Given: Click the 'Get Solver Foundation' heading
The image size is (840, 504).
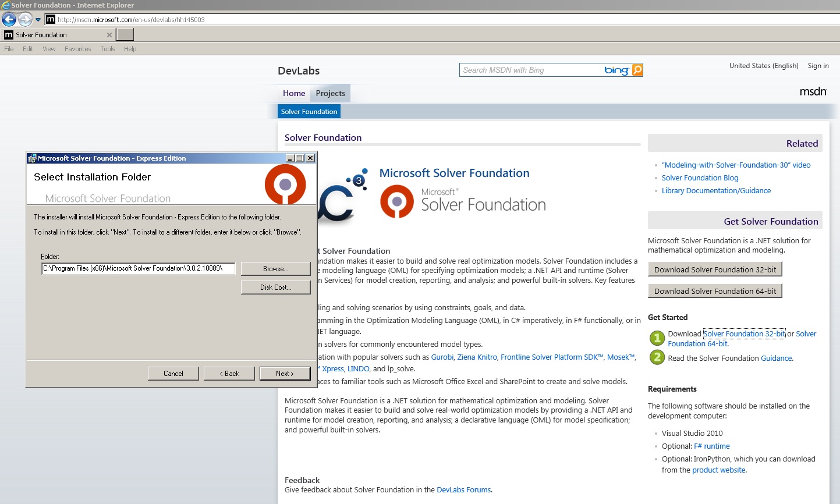Looking at the screenshot, I should coord(771,221).
